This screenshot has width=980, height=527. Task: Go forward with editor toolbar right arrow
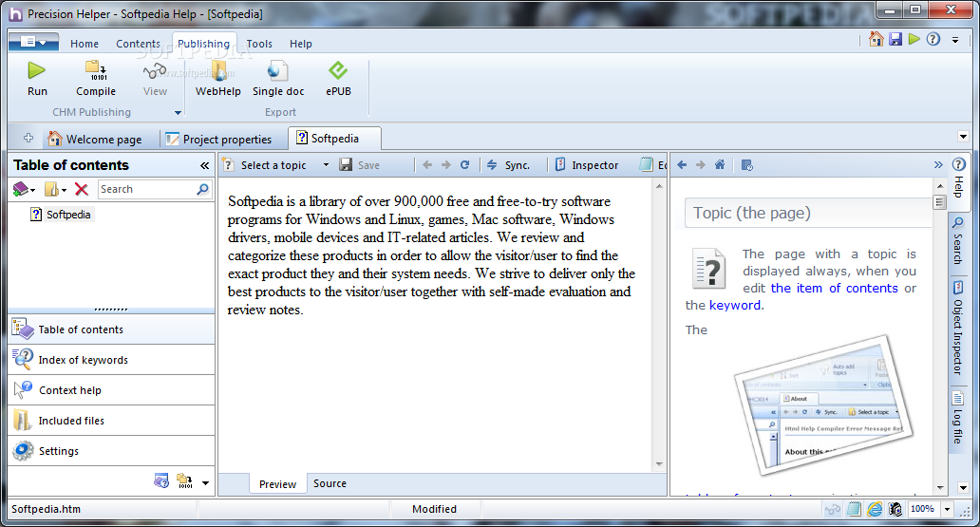pos(445,165)
